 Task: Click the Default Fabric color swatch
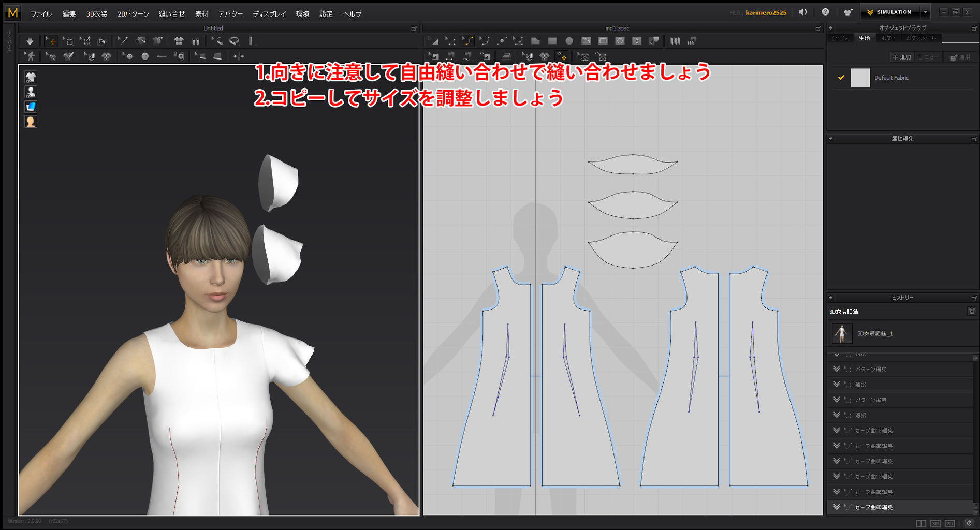859,78
